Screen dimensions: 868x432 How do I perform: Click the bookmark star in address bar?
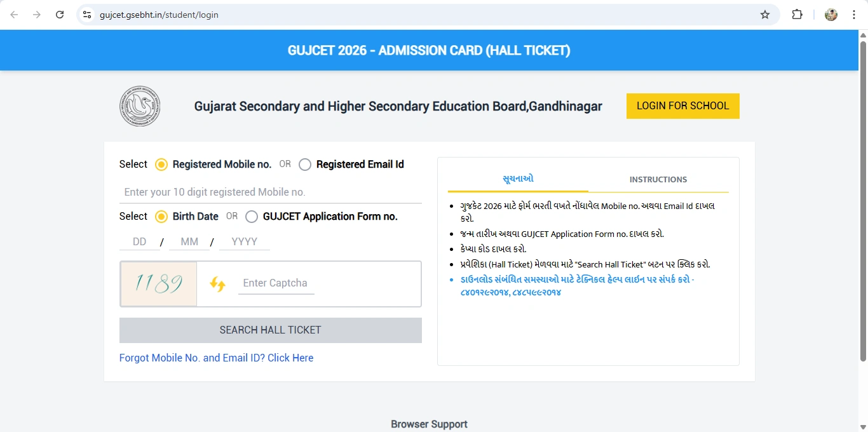pos(765,14)
